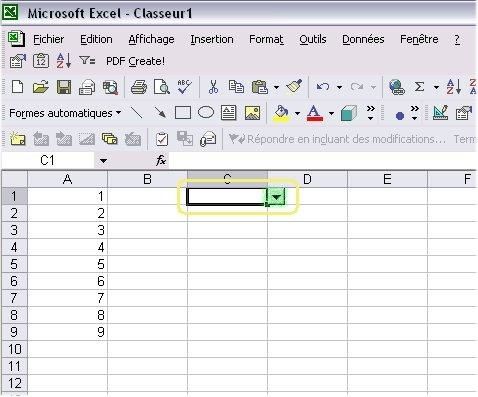Screen dimensions: 478x397
Task: Apply 3D style cube icon
Action: [349, 113]
